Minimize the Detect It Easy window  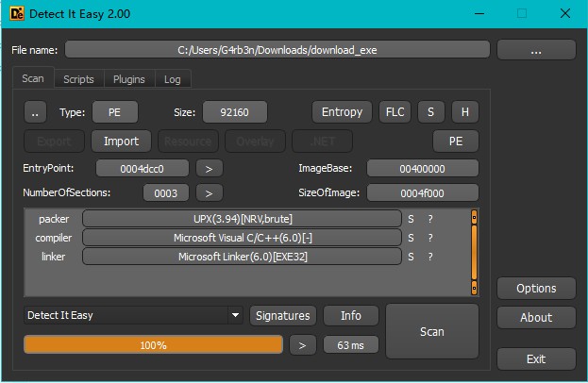click(479, 14)
